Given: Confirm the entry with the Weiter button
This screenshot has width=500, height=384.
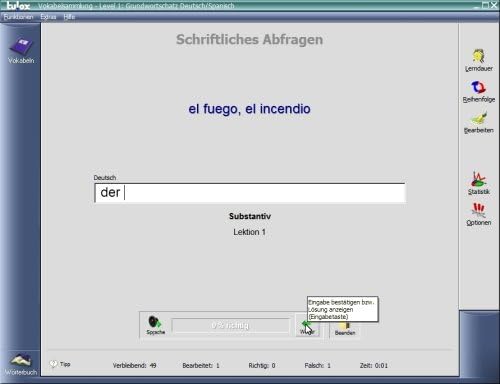Looking at the screenshot, I should 307,326.
